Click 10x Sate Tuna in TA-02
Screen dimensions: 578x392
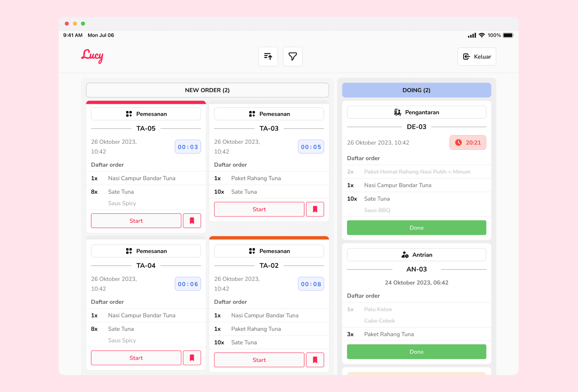pos(269,342)
